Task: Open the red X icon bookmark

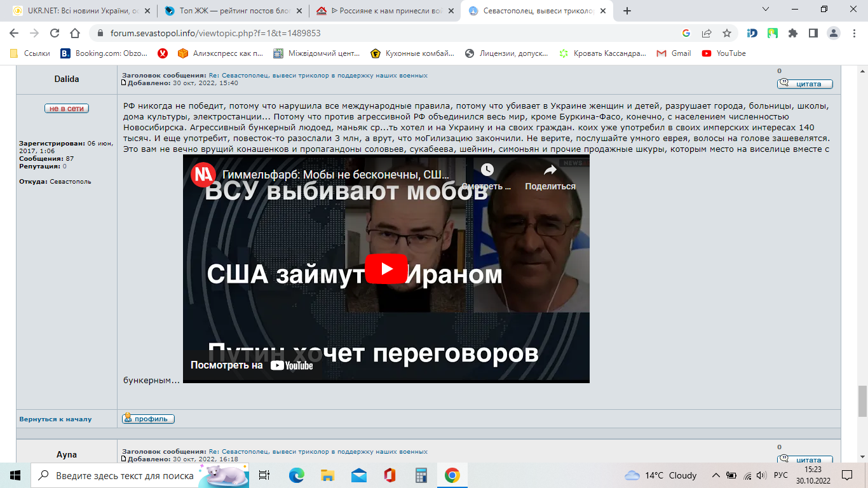Action: [163, 53]
